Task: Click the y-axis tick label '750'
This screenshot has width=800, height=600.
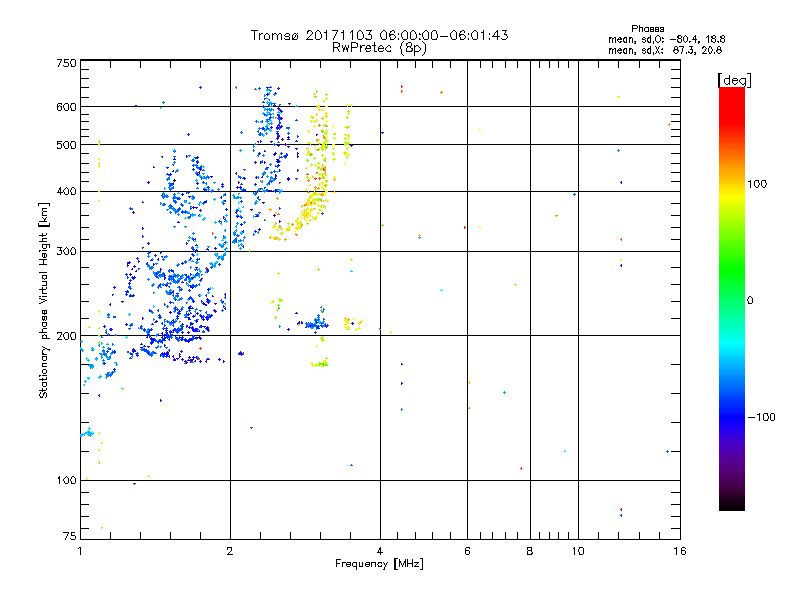Action: [x=66, y=63]
